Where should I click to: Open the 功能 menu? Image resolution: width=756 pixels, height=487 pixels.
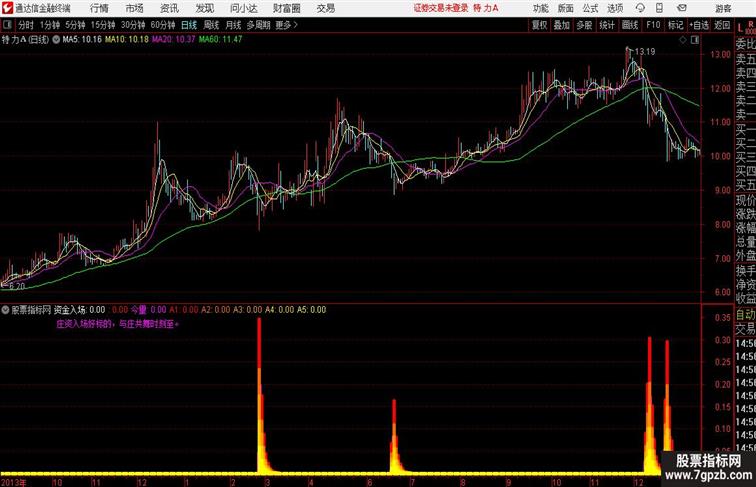[540, 8]
